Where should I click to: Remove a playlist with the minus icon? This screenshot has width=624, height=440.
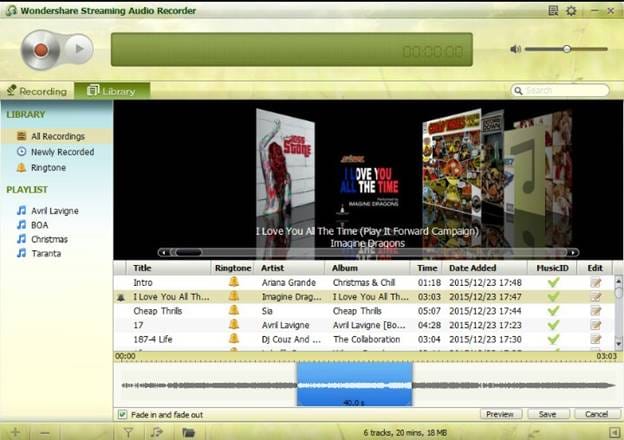[x=45, y=432]
